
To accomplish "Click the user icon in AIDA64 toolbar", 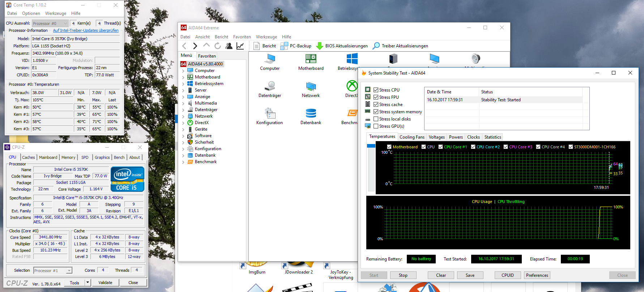I will pos(229,46).
